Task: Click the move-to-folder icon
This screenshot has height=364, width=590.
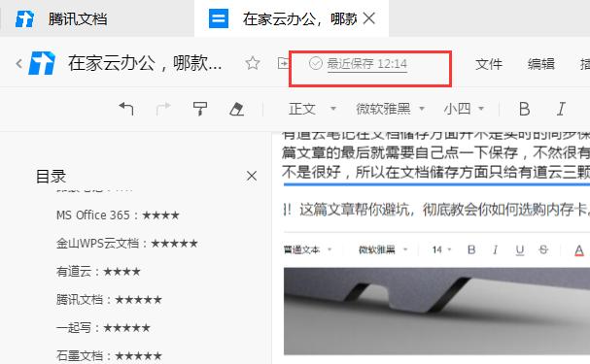Action: (283, 63)
